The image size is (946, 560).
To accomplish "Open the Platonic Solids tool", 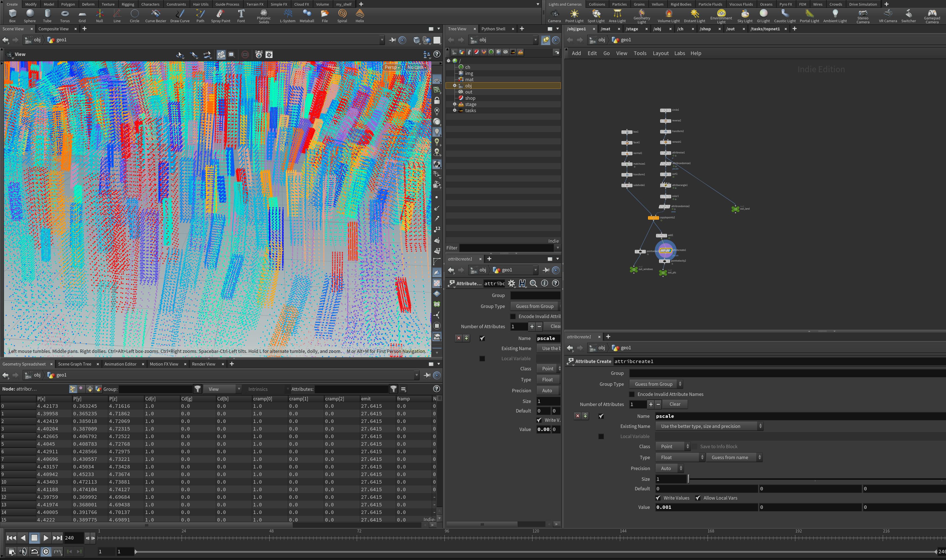I will click(x=264, y=17).
